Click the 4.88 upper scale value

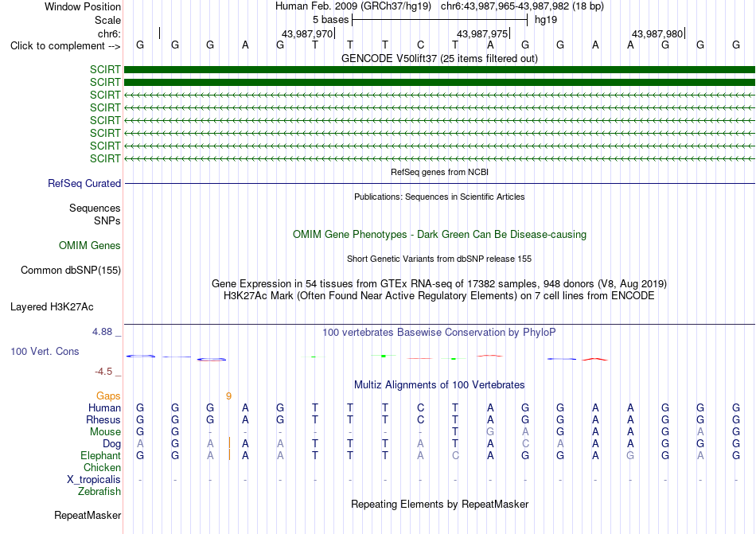coord(102,332)
